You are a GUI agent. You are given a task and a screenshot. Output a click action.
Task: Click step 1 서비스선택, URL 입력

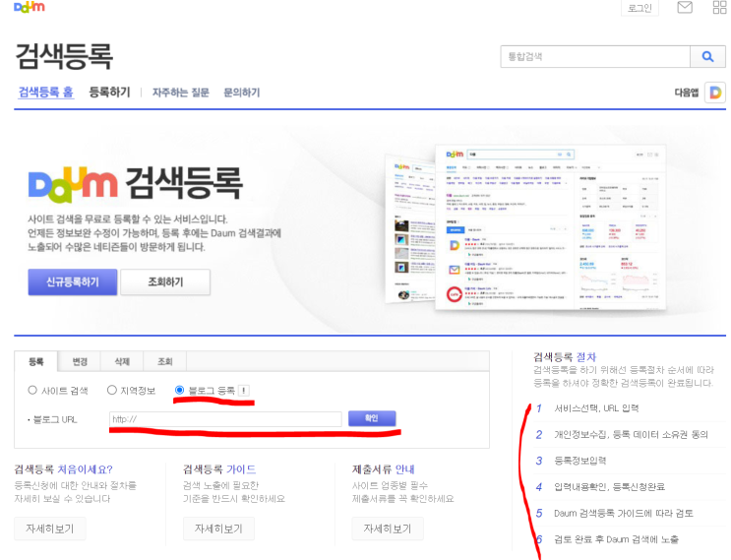coord(596,408)
